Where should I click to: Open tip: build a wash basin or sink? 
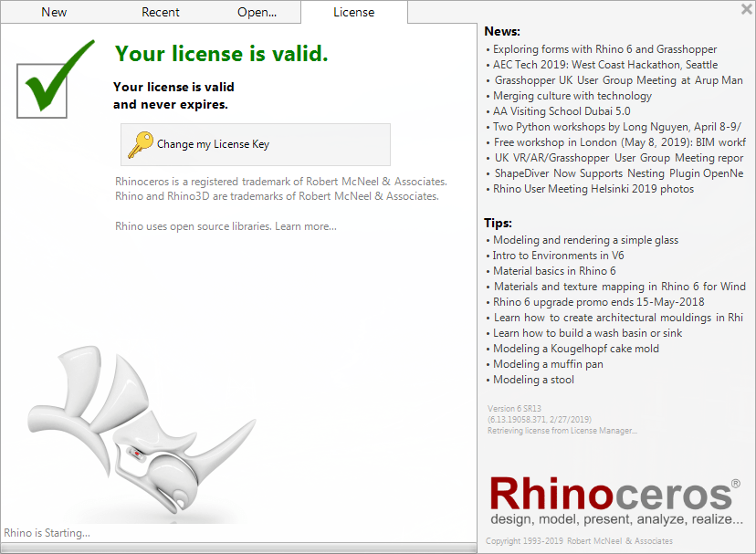[x=588, y=333]
